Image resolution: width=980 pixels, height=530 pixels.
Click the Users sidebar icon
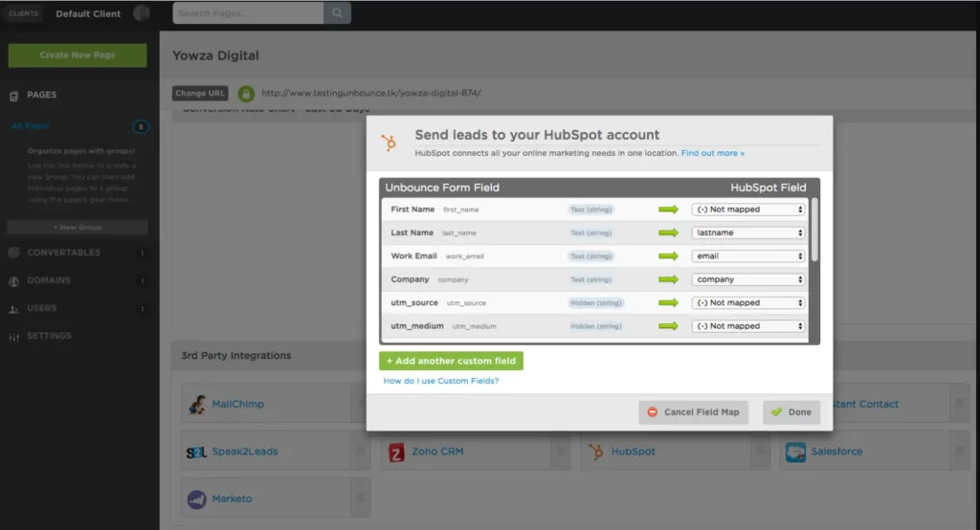13,309
